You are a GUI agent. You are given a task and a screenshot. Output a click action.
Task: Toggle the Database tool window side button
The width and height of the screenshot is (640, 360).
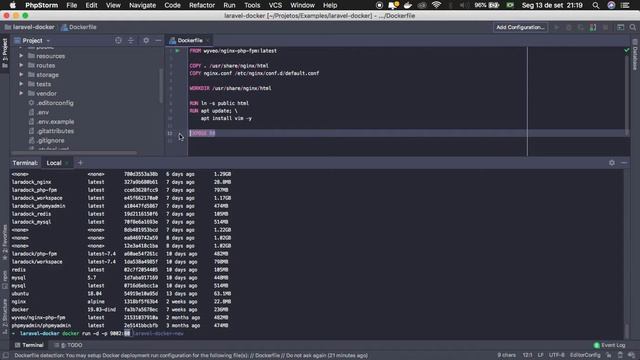tap(635, 55)
